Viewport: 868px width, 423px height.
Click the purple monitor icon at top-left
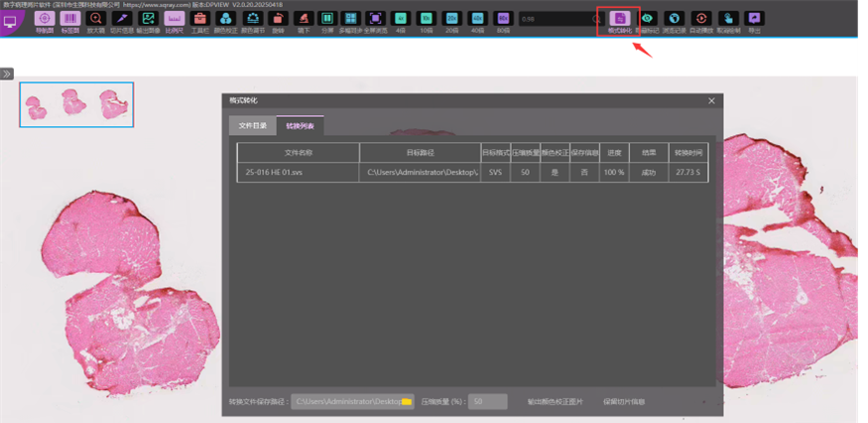tap(10, 22)
